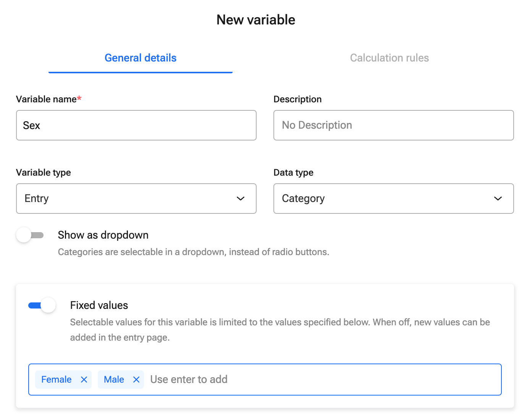
Task: Click the Fixed values label
Action: tap(99, 305)
